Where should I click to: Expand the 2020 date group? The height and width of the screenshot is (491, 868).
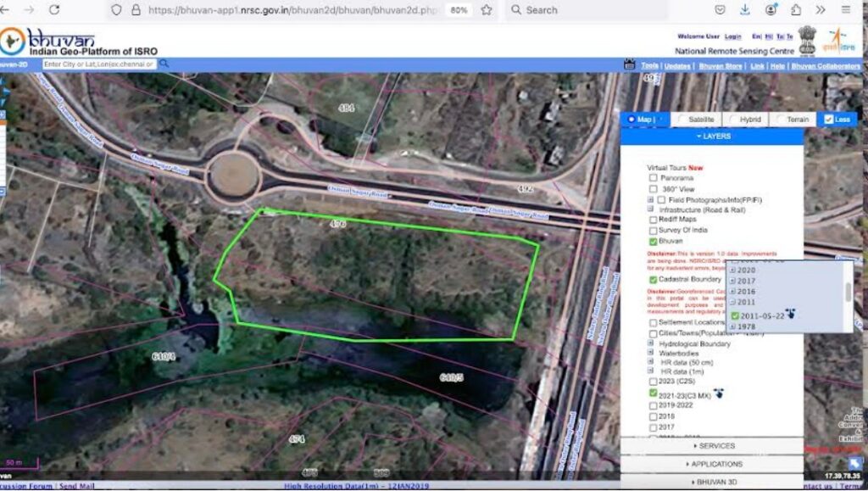click(x=732, y=269)
